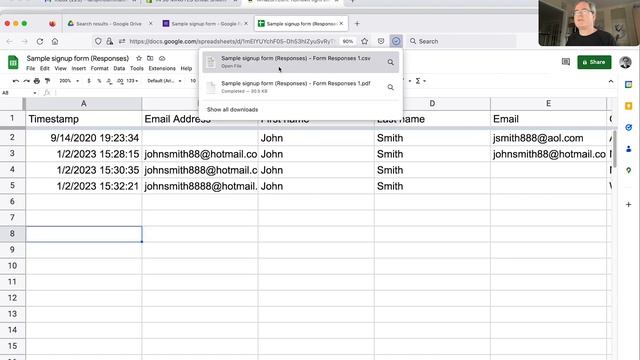Screen dimensions: 640x360
Task: Click the Undo toolbar icon
Action: tap(16, 81)
